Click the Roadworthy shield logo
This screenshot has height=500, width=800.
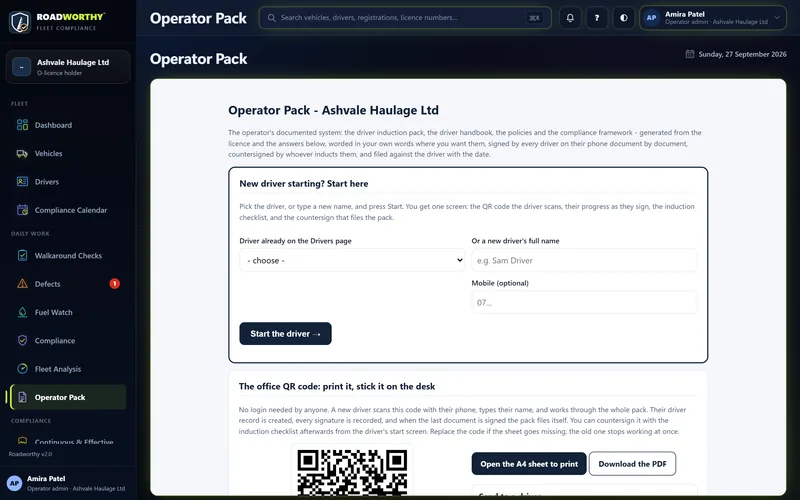tap(20, 22)
